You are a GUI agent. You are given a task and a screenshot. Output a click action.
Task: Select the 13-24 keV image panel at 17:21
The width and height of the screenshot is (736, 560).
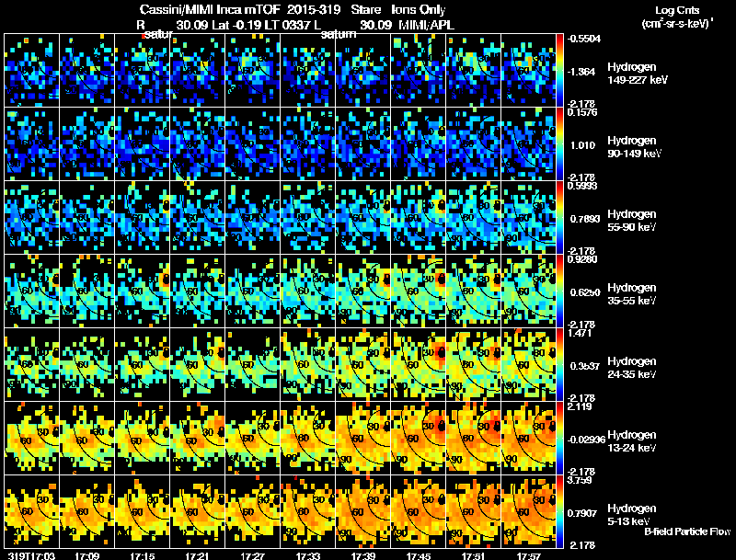coord(198,439)
